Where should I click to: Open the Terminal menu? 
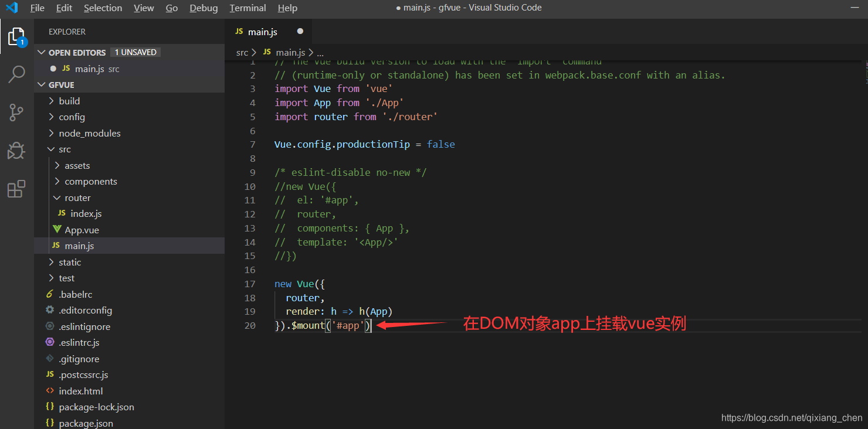pyautogui.click(x=248, y=8)
